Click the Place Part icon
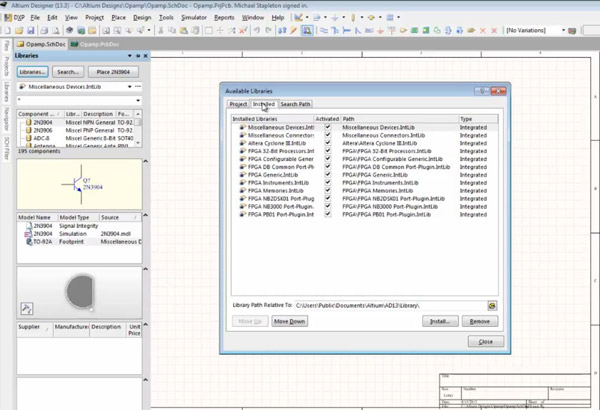600x410 pixels. pyautogui.click(x=403, y=30)
